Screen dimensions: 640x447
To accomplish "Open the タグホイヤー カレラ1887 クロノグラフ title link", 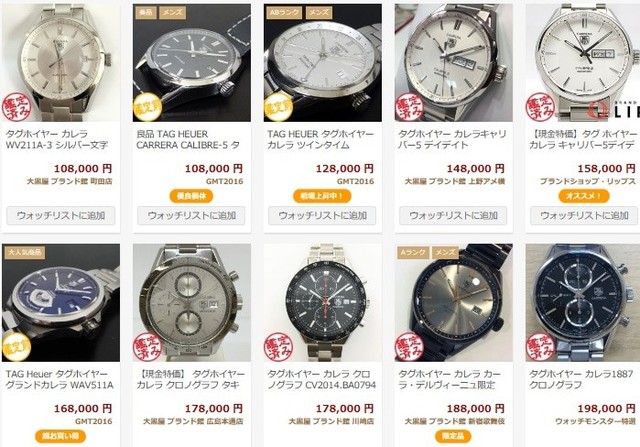I will [x=581, y=379].
